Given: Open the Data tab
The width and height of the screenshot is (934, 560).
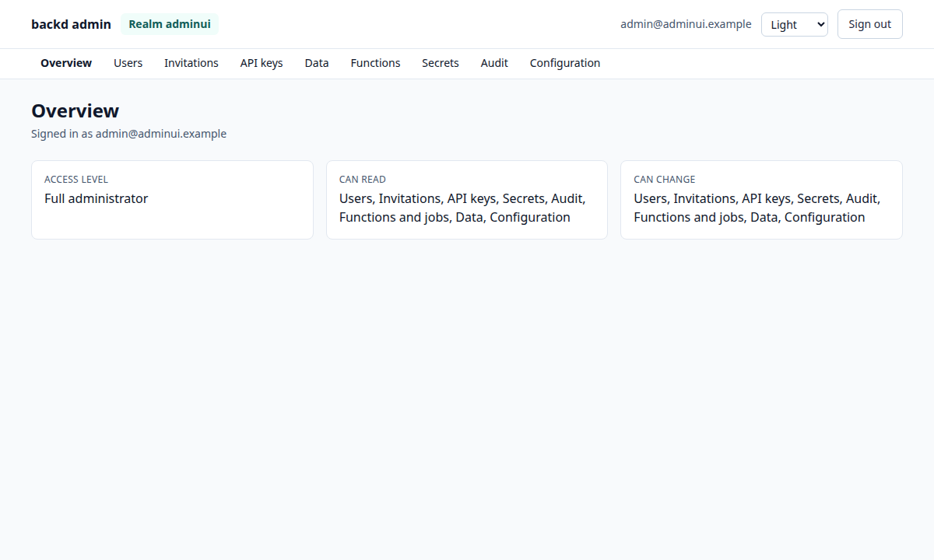Looking at the screenshot, I should click(x=317, y=63).
